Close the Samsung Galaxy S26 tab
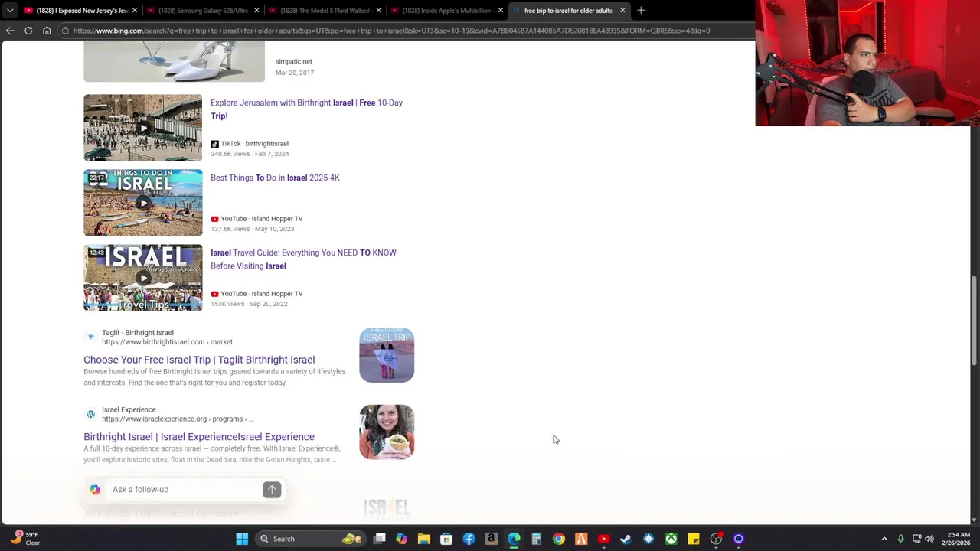980x551 pixels. click(x=256, y=11)
